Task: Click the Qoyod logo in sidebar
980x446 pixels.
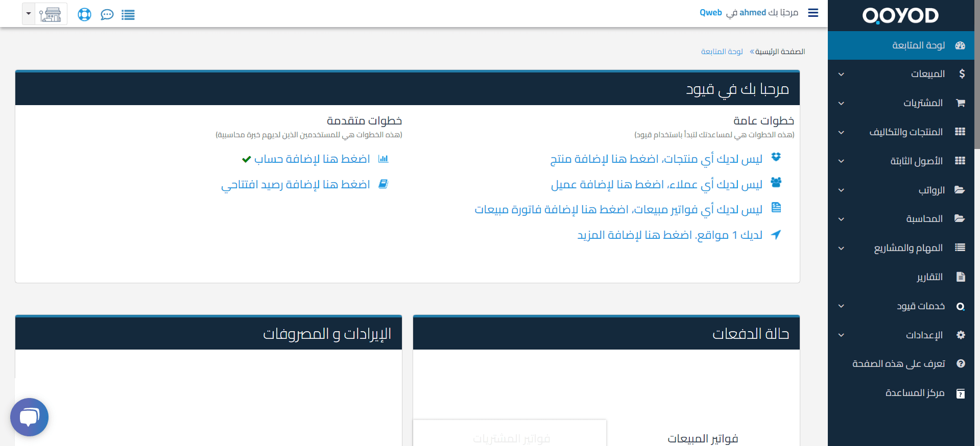Action: pos(900,16)
